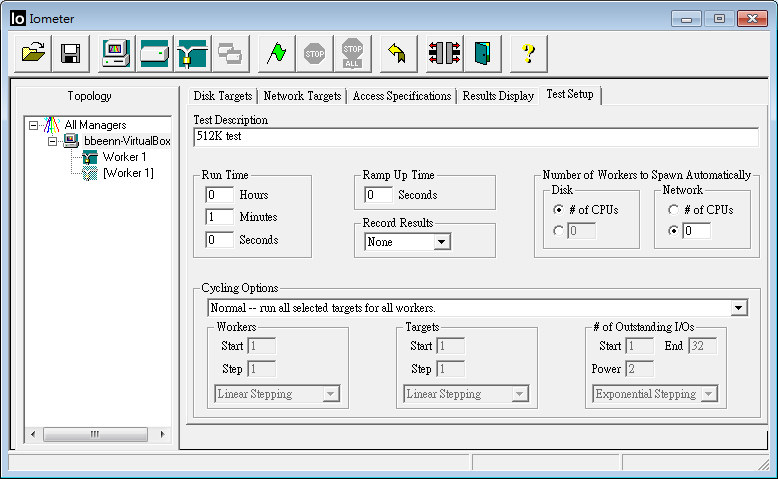Select Worker 1 disk worker
The height and width of the screenshot is (479, 778).
(124, 157)
